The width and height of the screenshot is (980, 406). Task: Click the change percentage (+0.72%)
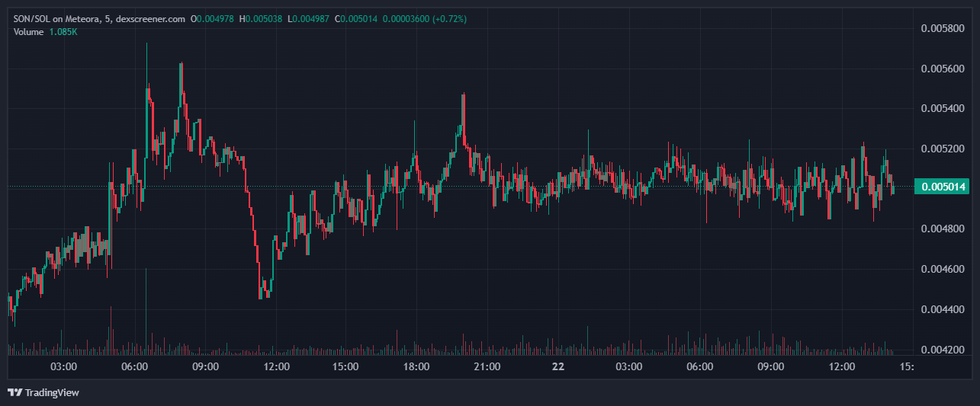point(448,18)
